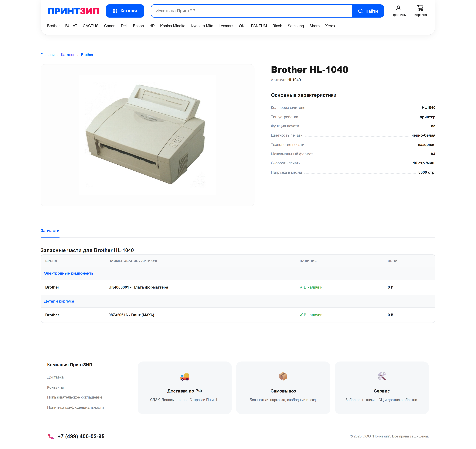Click the ПринтЗИП logo
The image size is (476, 449).
tap(73, 11)
